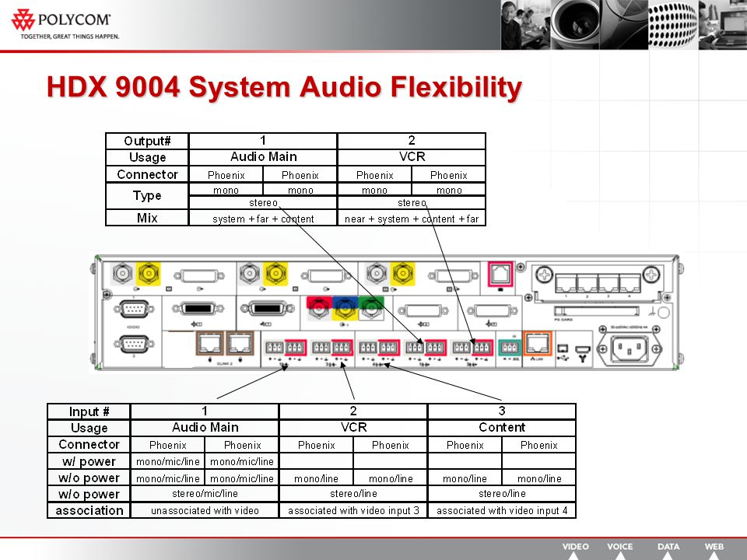Click the 'TOGETHER, GREAT THINGS HAPPEN.' tagline
The image size is (747, 560).
click(x=69, y=37)
